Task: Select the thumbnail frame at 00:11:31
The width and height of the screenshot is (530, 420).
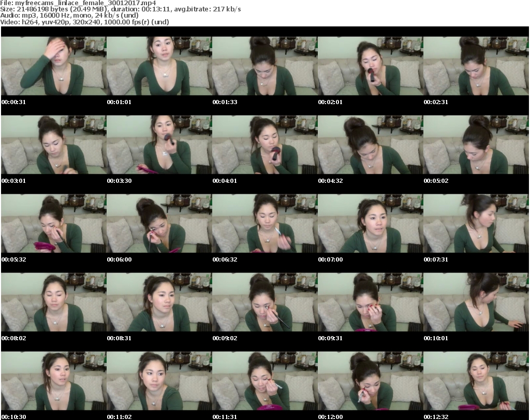Action: 265,381
